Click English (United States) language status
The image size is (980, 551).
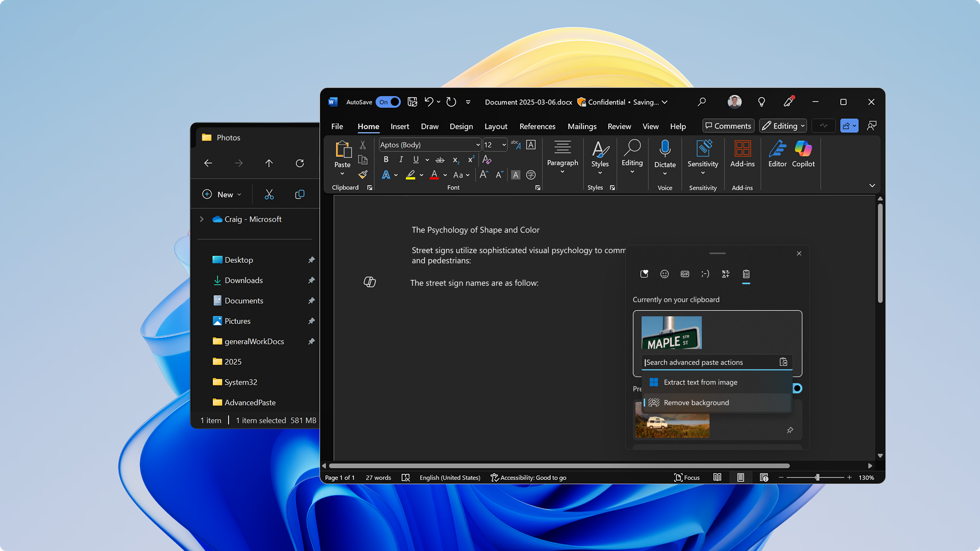(450, 478)
